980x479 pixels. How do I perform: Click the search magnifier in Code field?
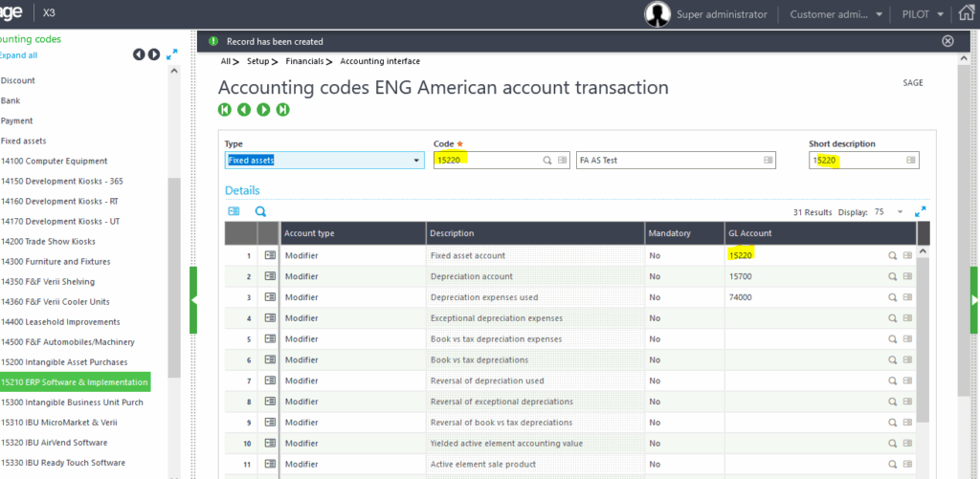click(547, 161)
